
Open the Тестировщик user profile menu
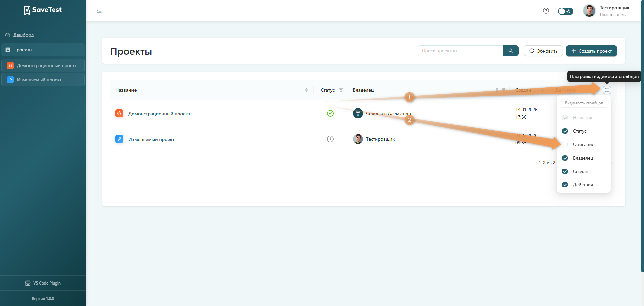point(607,11)
